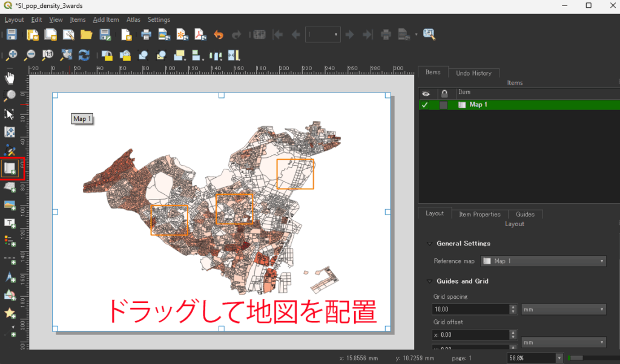Open the Grid spacing units dropdown
The width and height of the screenshot is (620, 364).
coord(563,309)
